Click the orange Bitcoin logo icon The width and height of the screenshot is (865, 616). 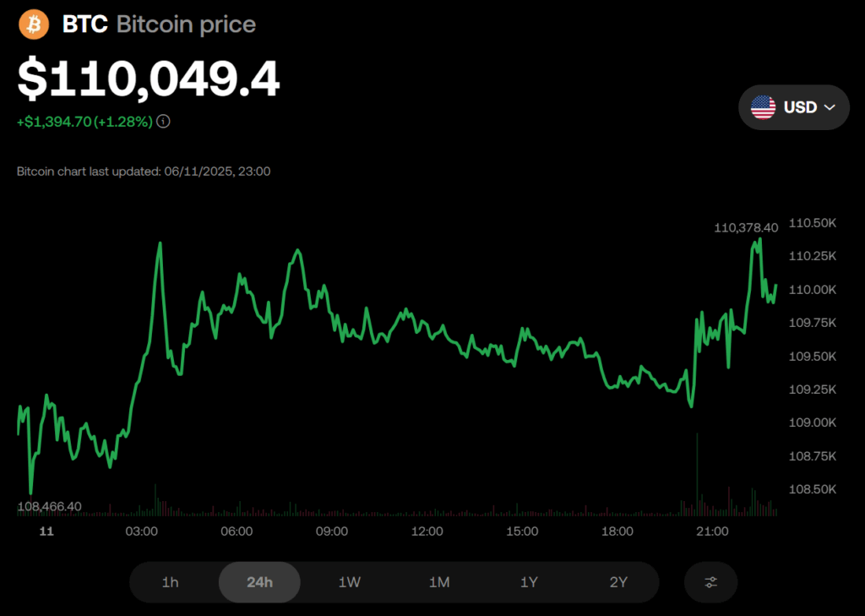point(34,25)
